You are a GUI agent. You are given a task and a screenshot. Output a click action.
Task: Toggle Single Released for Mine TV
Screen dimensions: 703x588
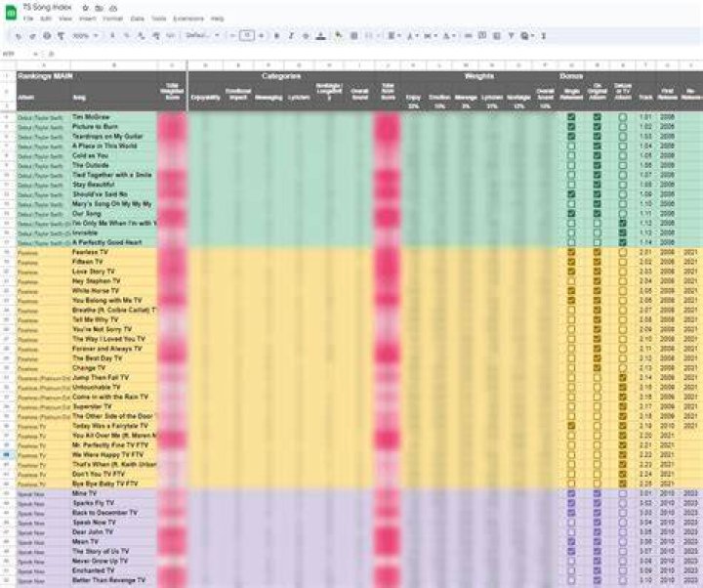(x=571, y=493)
